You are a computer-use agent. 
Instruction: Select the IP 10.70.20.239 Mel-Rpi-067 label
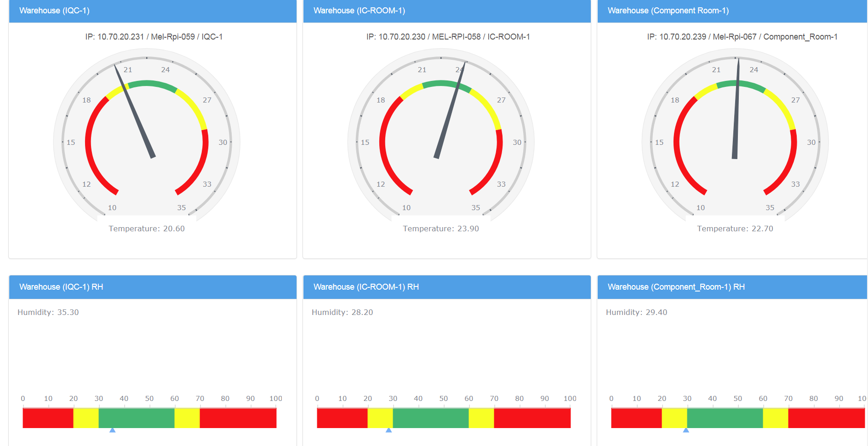pyautogui.click(x=742, y=37)
